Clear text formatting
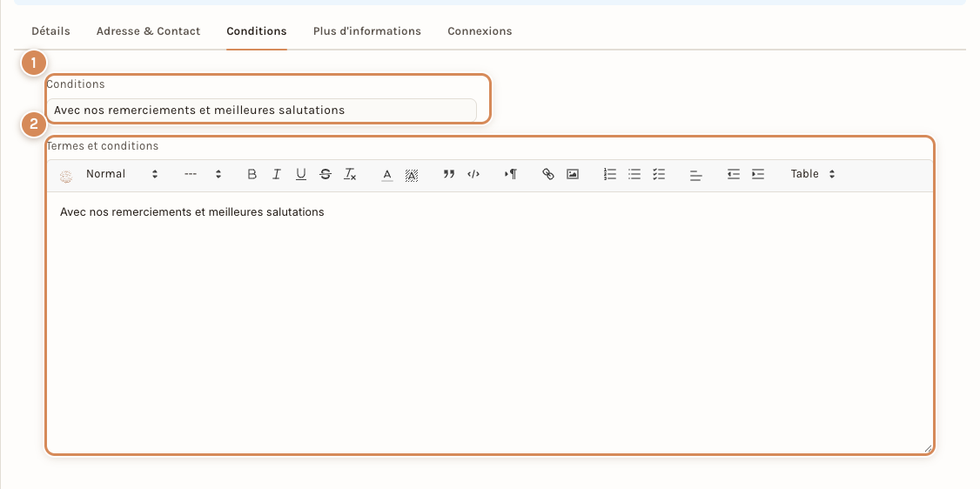Screen dimensions: 980x489 (350, 174)
